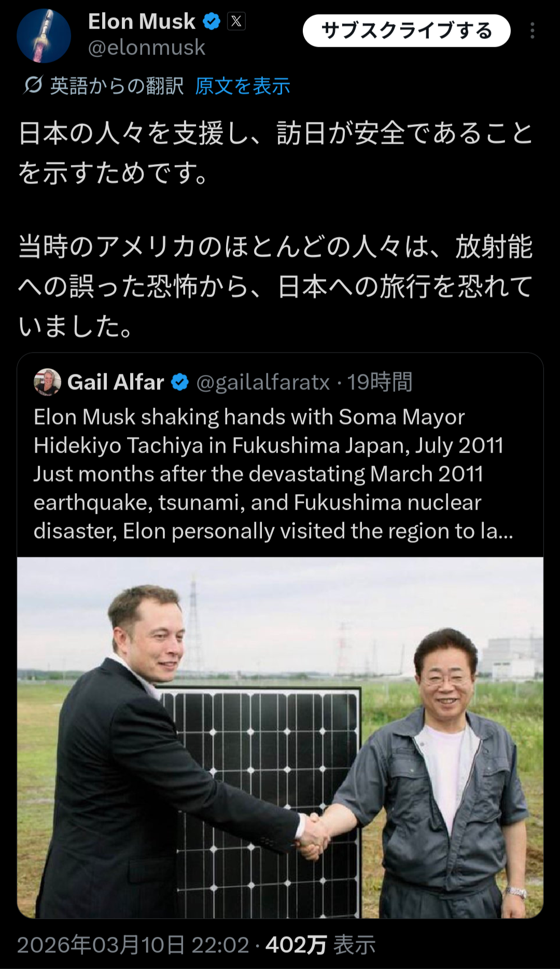Tap the 英語からの翻訳 translation label
This screenshot has width=560, height=969.
coord(117,86)
